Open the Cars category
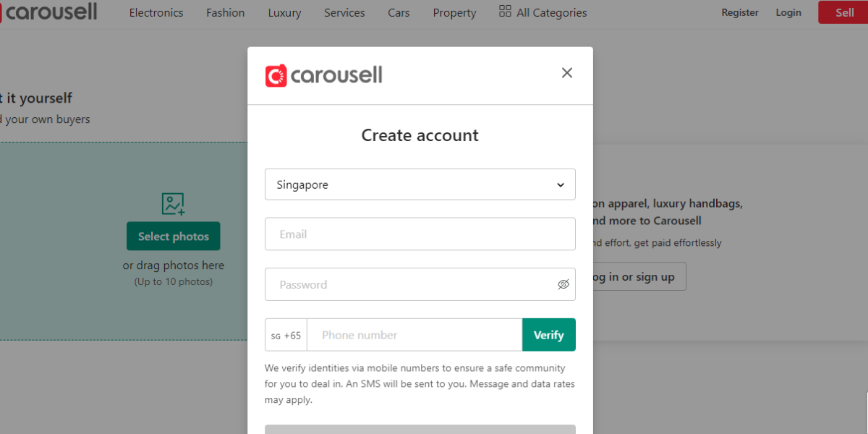 tap(399, 12)
